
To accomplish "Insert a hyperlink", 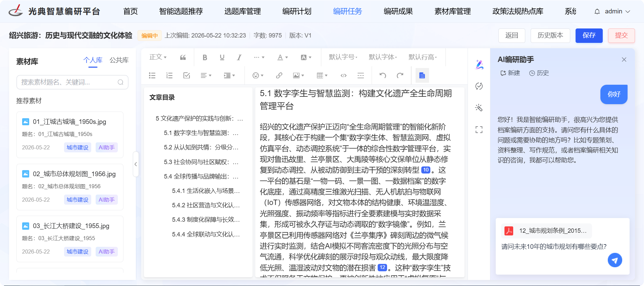I will pos(279,75).
